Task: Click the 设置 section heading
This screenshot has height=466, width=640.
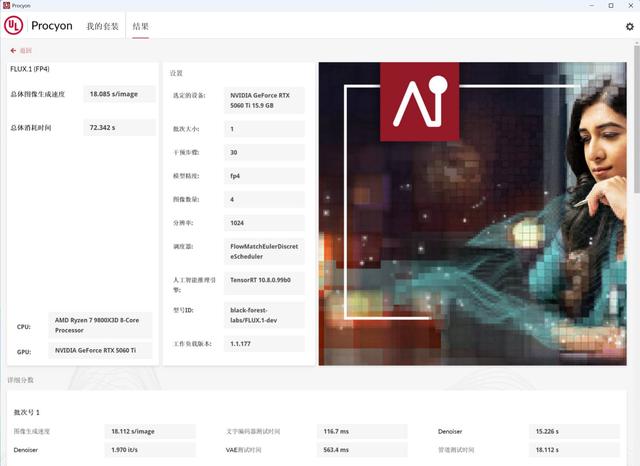Action: pyautogui.click(x=176, y=73)
